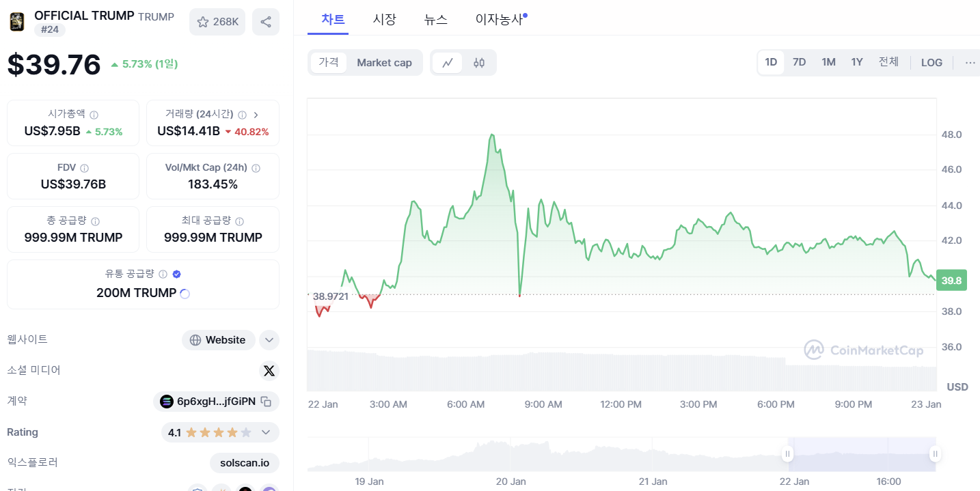Click the 183.45% Vol/Mkt Cap value
Image resolution: width=980 pixels, height=491 pixels.
tap(213, 184)
